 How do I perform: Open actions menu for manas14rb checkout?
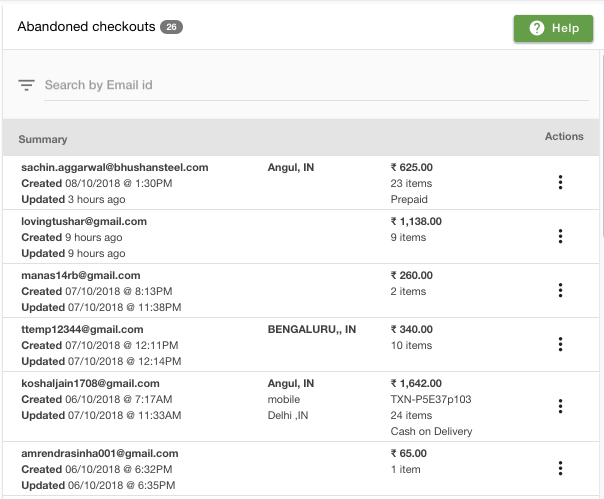[560, 290]
